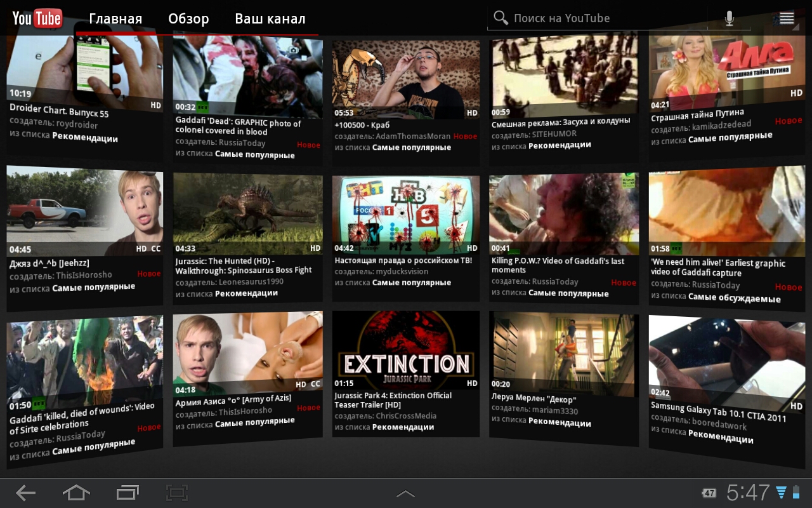This screenshot has height=508, width=812.
Task: Tap the title 'Настоящая правда о российском ТВ!'
Action: coord(403,260)
